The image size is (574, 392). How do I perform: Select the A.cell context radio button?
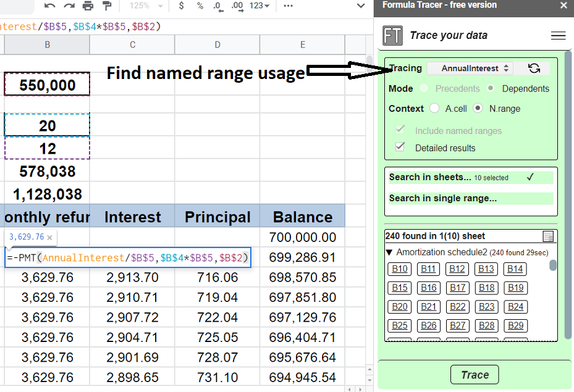pyautogui.click(x=434, y=109)
